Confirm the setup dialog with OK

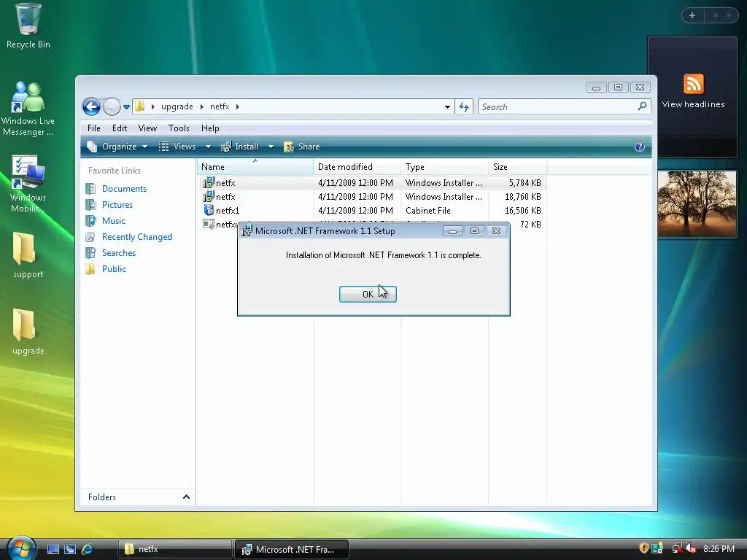[x=368, y=294]
